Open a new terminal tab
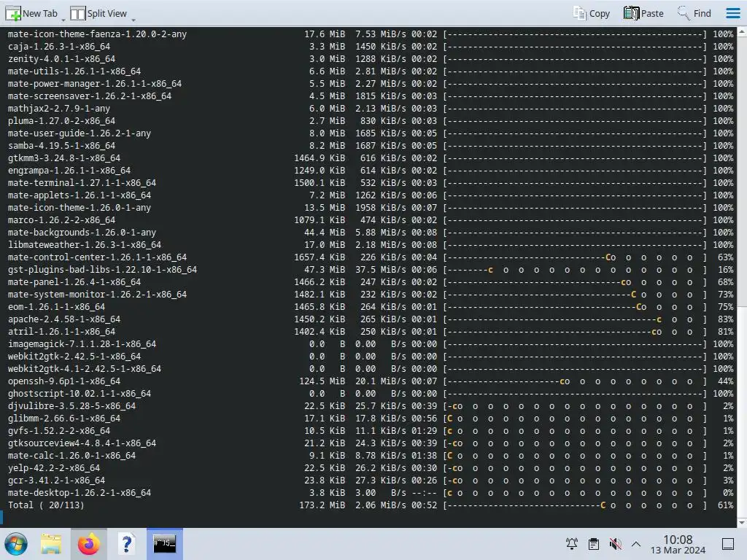The image size is (747, 560). pyautogui.click(x=31, y=13)
